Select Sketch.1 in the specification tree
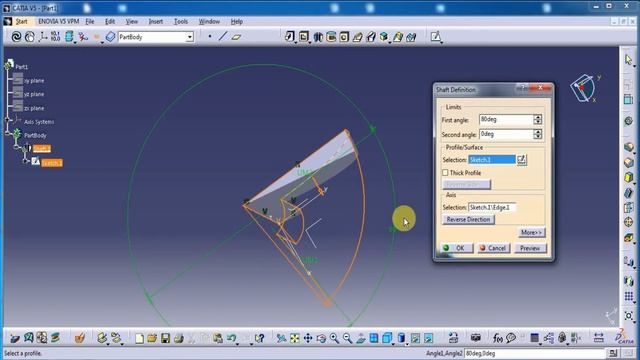This screenshot has width=640, height=360. (52, 163)
